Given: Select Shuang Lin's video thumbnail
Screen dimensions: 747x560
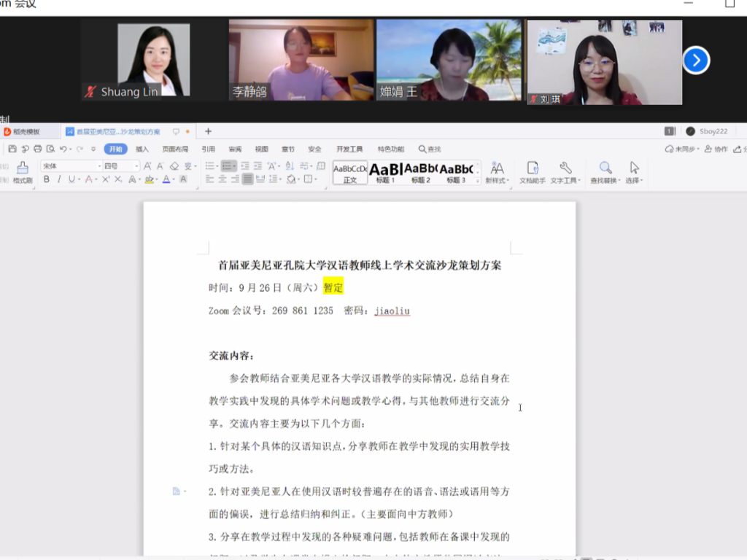Looking at the screenshot, I should point(153,60).
